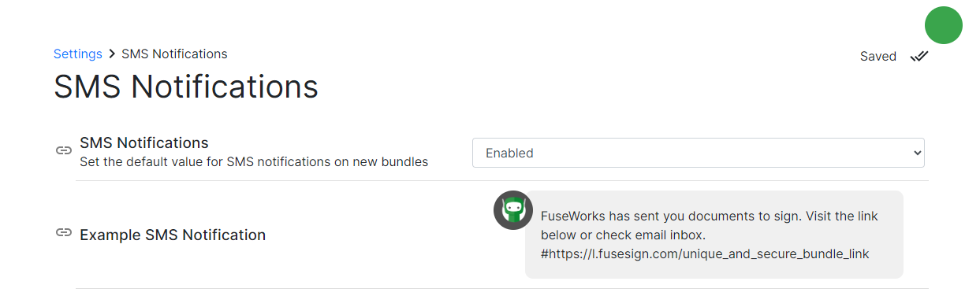The image size is (980, 296).
Task: Open the green user avatar circle
Action: [944, 25]
